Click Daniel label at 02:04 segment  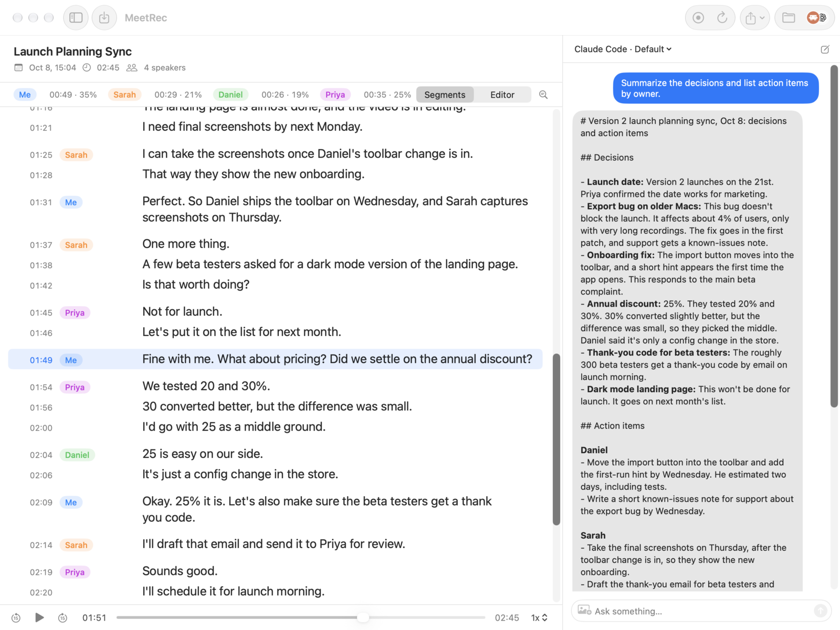click(77, 455)
